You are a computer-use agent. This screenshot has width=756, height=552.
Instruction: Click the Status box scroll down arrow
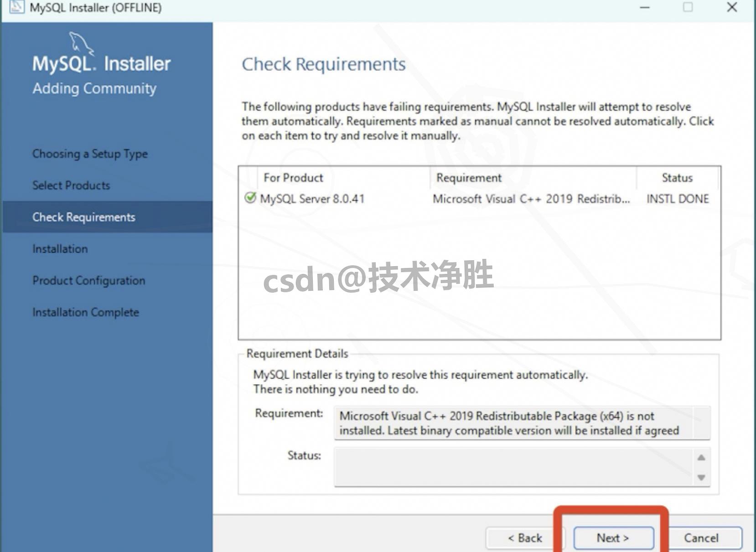coord(701,477)
